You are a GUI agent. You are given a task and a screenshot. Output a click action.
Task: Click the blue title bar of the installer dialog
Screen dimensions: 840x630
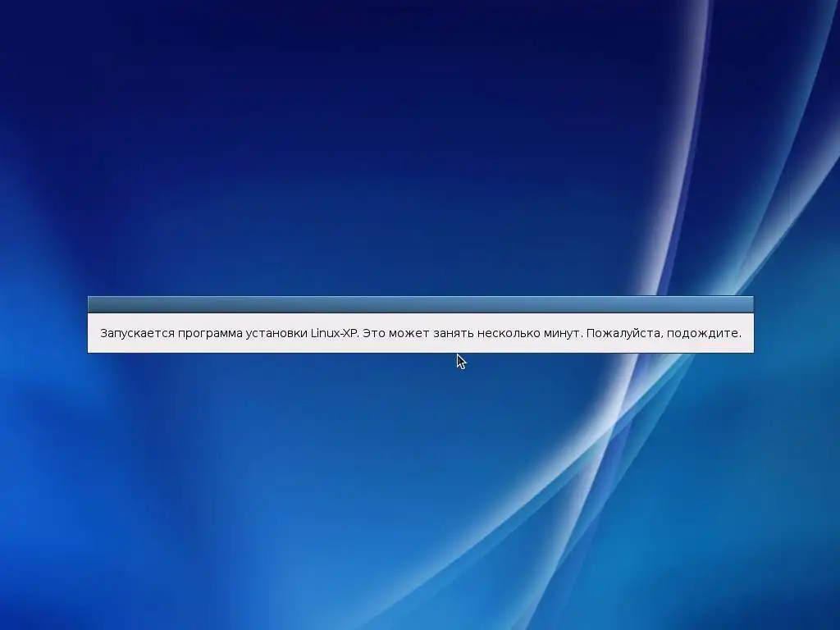coord(421,304)
